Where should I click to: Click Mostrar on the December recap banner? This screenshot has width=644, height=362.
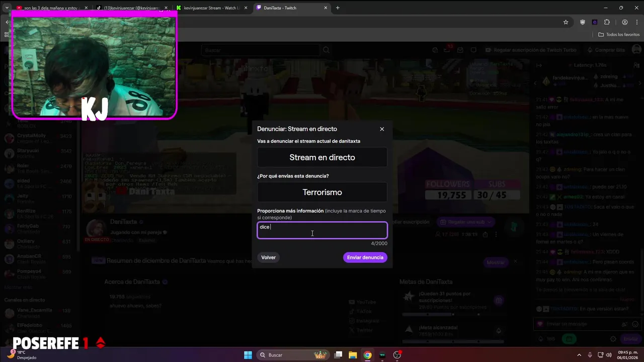[x=495, y=262]
